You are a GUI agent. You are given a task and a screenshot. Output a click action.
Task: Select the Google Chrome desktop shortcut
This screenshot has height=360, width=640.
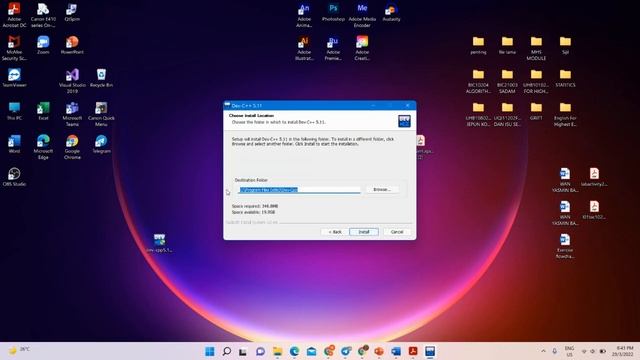[72, 147]
